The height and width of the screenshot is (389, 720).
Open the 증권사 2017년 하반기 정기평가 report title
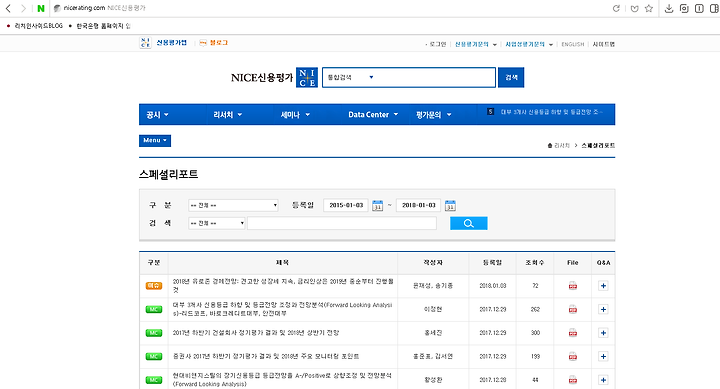click(266, 356)
